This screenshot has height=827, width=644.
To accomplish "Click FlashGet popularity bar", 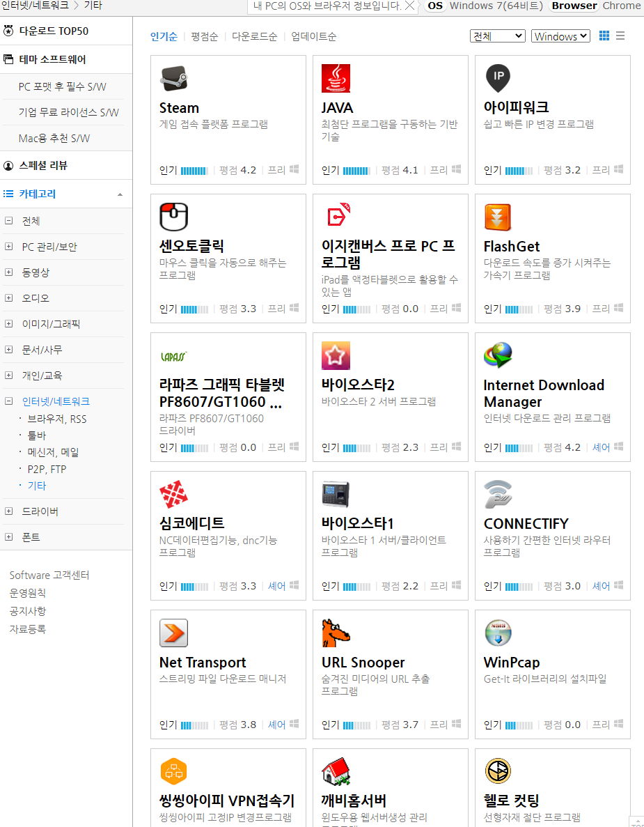I will pyautogui.click(x=519, y=309).
